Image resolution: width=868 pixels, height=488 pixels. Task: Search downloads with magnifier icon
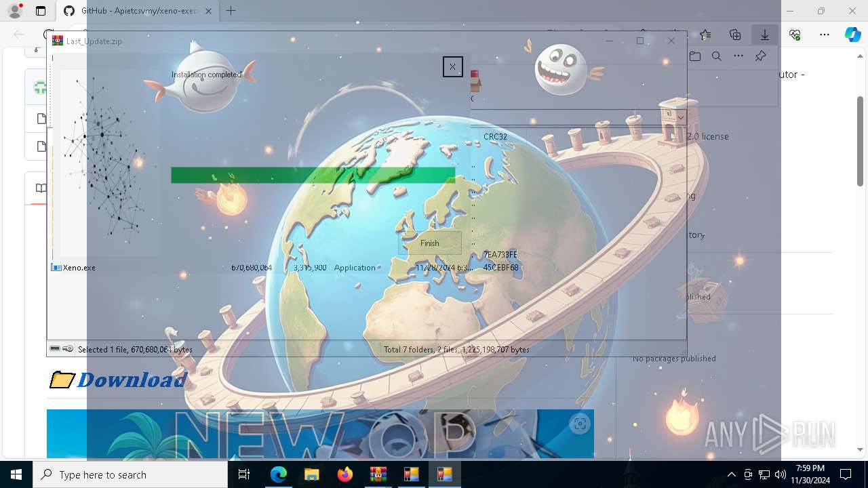coord(717,56)
